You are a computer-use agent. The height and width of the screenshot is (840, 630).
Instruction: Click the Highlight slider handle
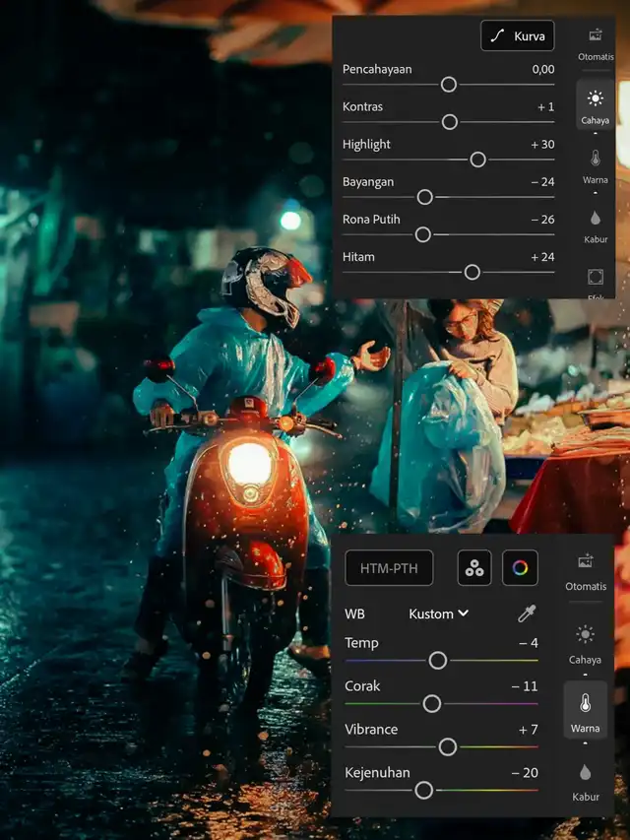(477, 160)
